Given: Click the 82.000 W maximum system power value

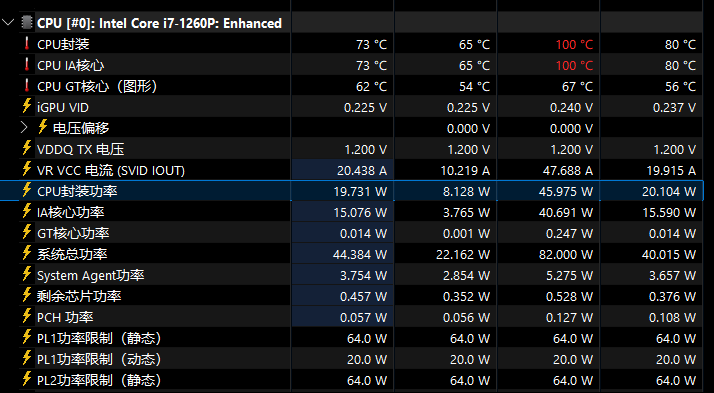Looking at the screenshot, I should coord(566,254).
